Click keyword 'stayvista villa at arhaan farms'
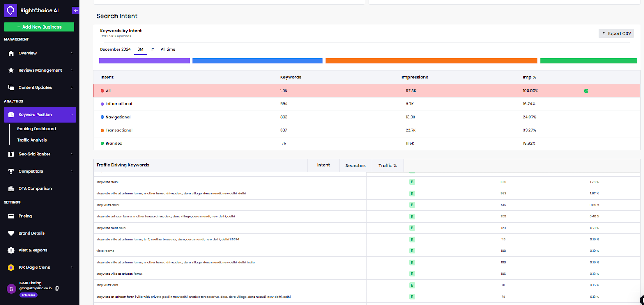Image resolution: width=644 pixels, height=305 pixels. 120,274
